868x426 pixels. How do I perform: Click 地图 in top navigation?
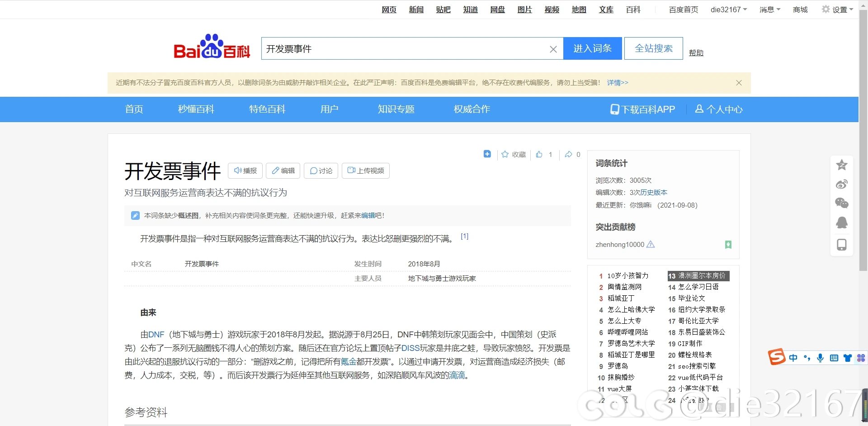tap(579, 9)
